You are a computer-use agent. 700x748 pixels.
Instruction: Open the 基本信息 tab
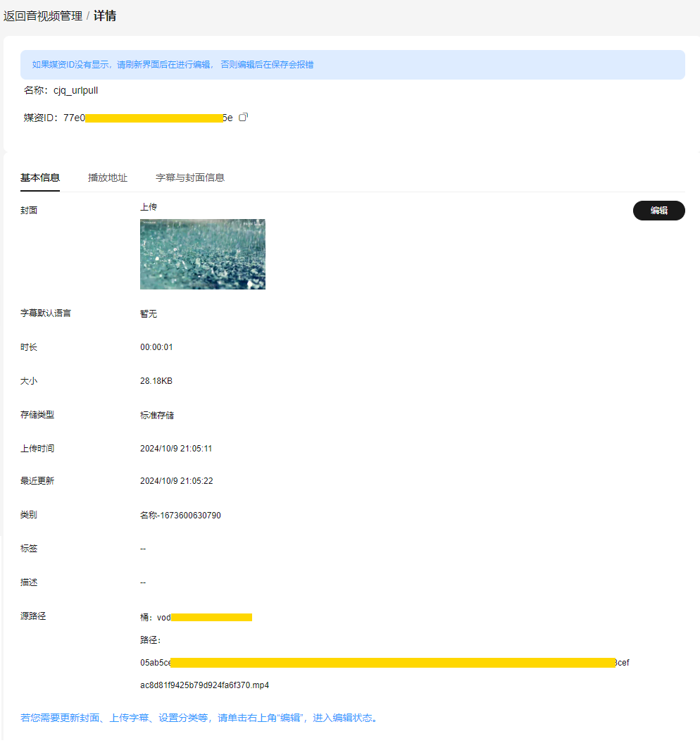coord(40,178)
